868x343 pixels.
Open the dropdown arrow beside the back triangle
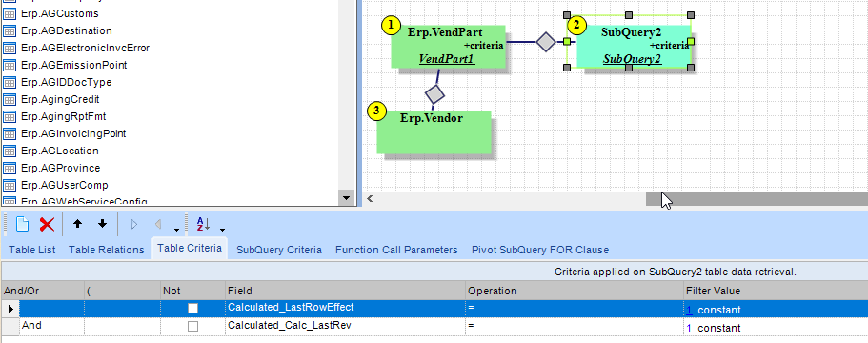pos(176,230)
